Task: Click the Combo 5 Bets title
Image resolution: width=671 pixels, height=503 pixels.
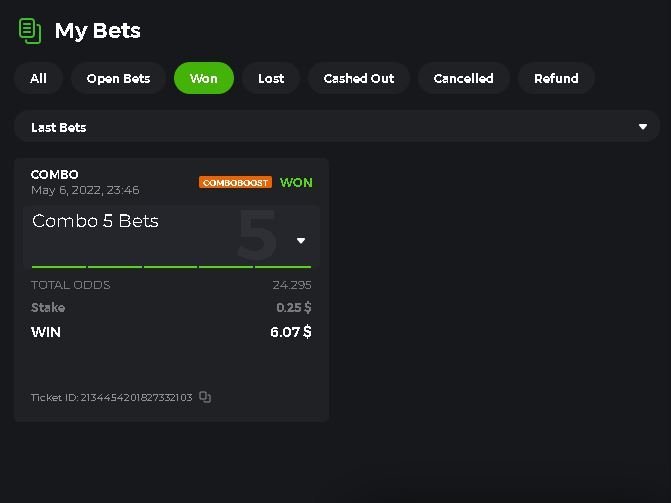Action: click(x=95, y=221)
